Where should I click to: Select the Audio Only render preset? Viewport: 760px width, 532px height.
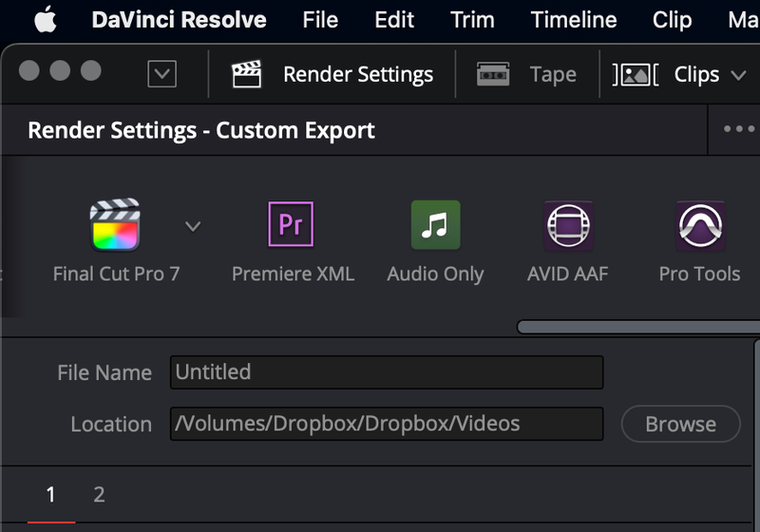435,225
